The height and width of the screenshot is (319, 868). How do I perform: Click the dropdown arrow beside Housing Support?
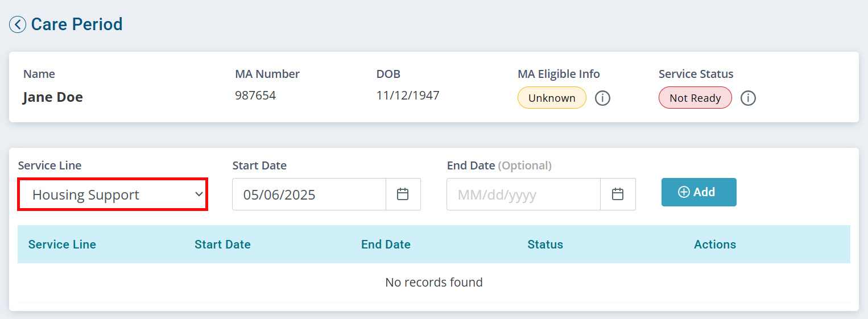point(199,194)
